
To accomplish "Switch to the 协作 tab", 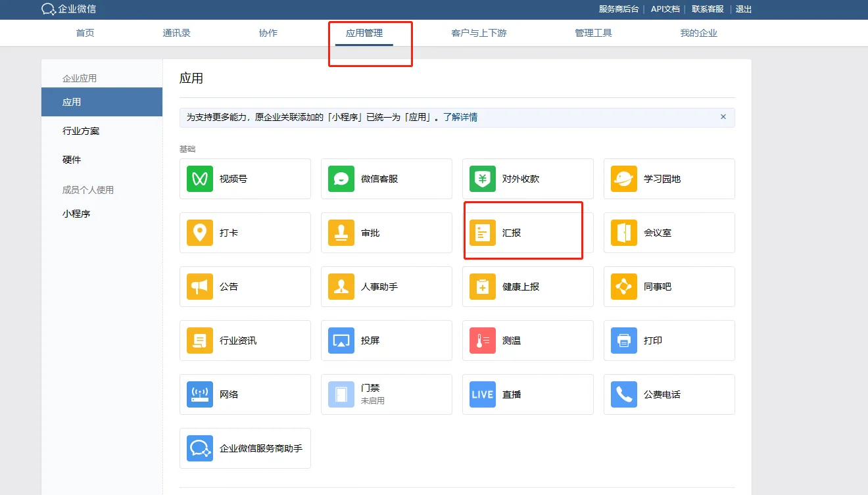I will (x=268, y=33).
